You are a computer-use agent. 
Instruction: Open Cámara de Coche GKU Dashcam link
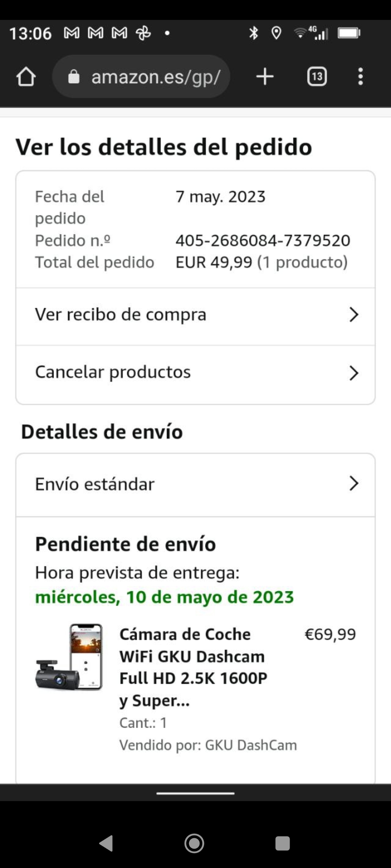point(193,667)
